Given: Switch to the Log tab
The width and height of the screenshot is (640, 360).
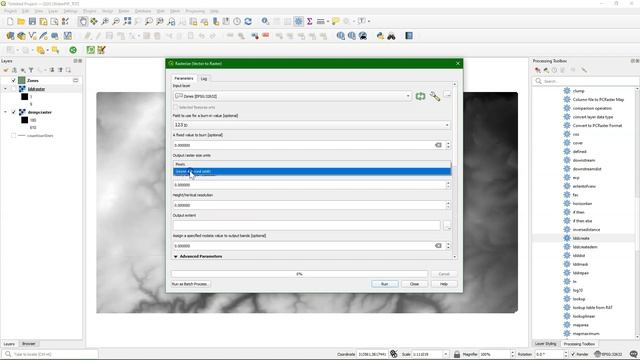Looking at the screenshot, I should click(x=204, y=78).
